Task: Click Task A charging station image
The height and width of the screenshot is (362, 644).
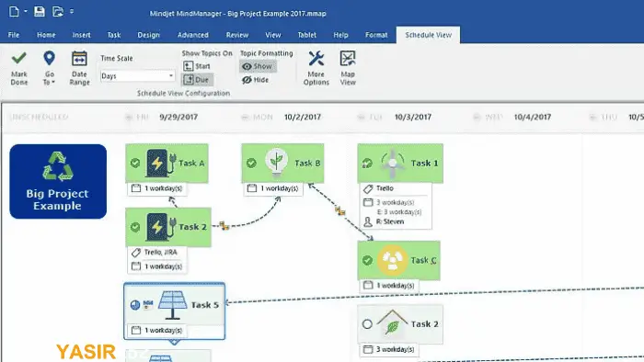Action: (x=161, y=163)
